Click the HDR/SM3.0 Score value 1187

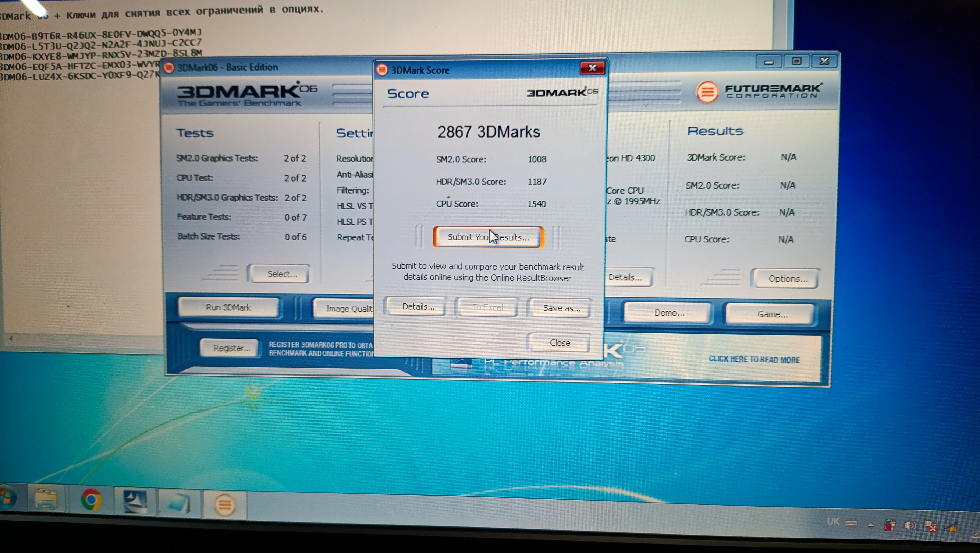tap(537, 182)
